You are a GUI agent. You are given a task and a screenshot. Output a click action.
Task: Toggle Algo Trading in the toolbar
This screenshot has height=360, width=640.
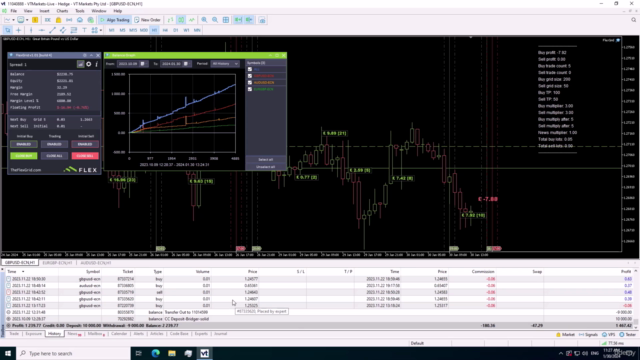pyautogui.click(x=115, y=20)
